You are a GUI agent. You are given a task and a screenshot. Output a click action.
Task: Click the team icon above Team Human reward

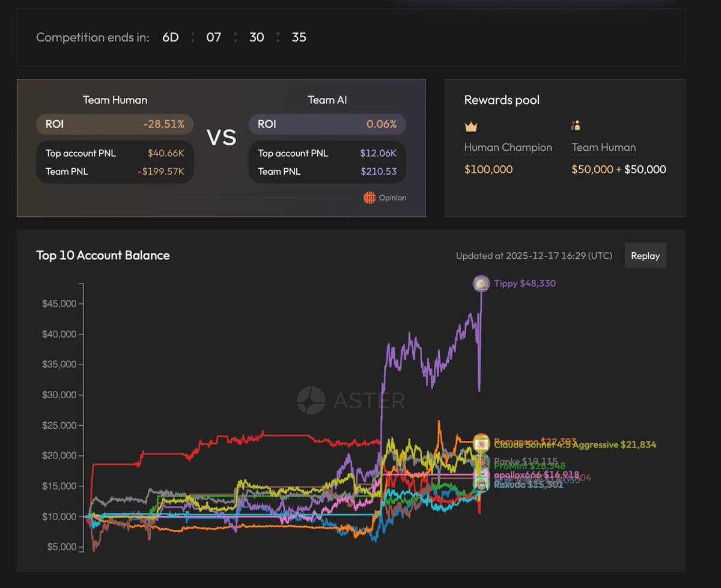click(x=575, y=125)
